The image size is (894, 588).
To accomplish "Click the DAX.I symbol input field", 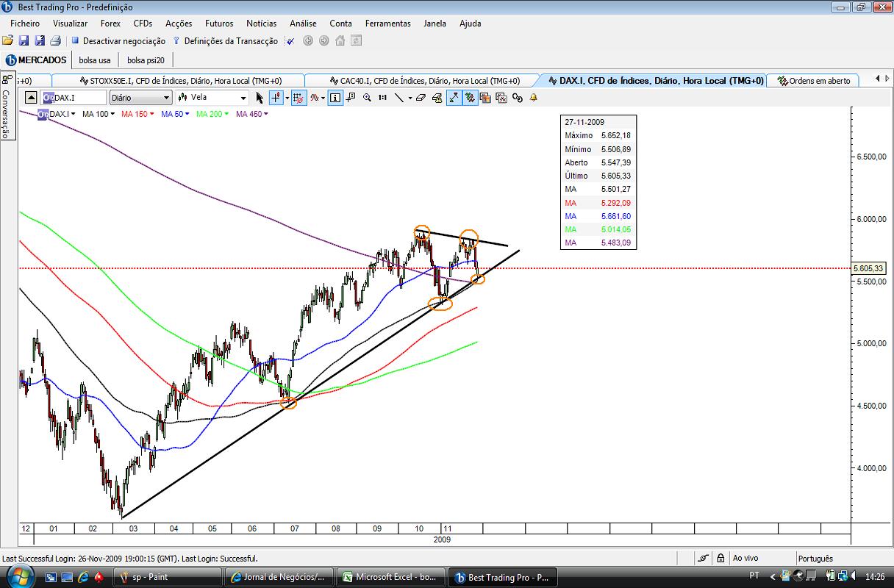I will pyautogui.click(x=74, y=97).
